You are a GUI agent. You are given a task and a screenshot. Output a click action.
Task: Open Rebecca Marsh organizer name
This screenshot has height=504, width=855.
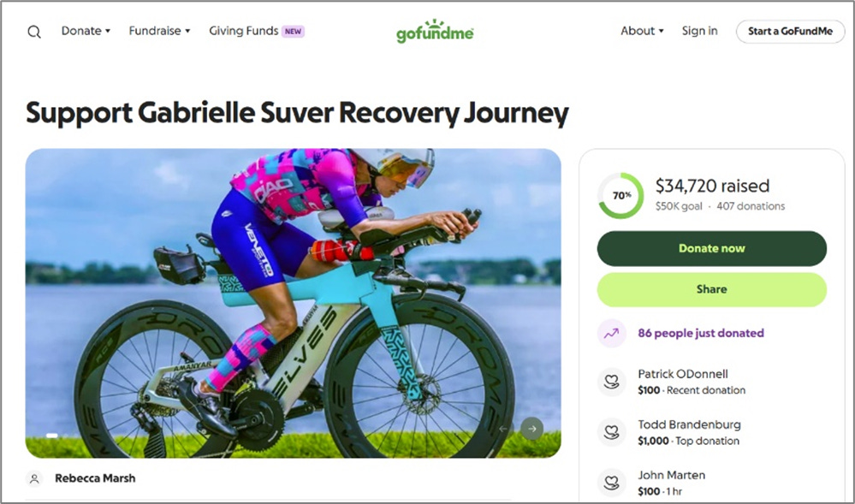pyautogui.click(x=95, y=478)
